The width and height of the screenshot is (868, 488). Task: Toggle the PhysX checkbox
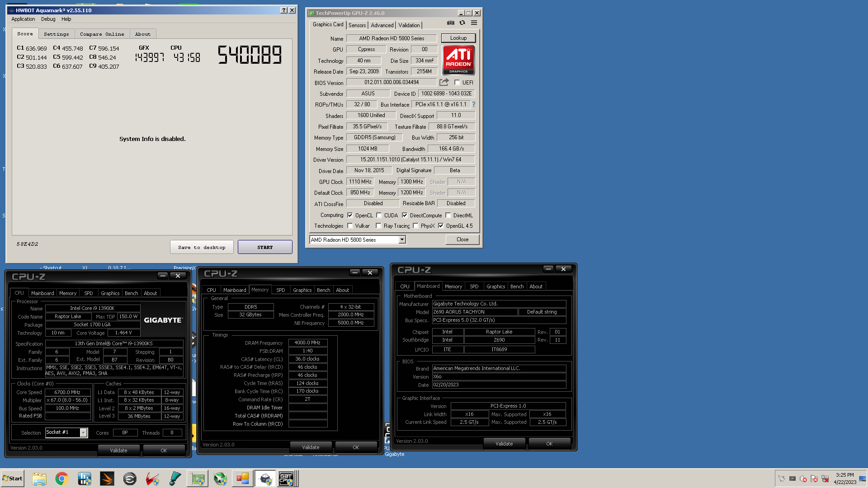[x=415, y=226]
